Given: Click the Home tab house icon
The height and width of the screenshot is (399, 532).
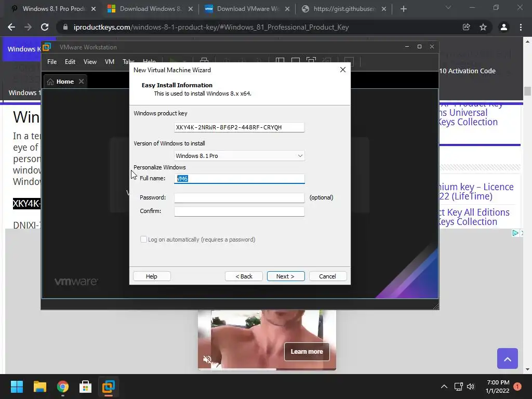Looking at the screenshot, I should [x=50, y=82].
